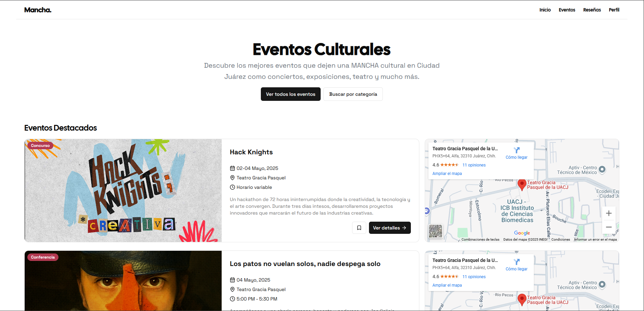Viewport: 644px width, 311px height.
Task: Click the red Teatro Gracia Pasquel pin in second map
Action: [522, 300]
